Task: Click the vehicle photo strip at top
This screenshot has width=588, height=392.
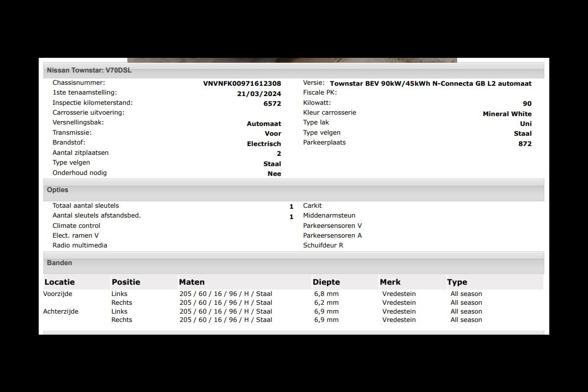Action: pyautogui.click(x=292, y=60)
